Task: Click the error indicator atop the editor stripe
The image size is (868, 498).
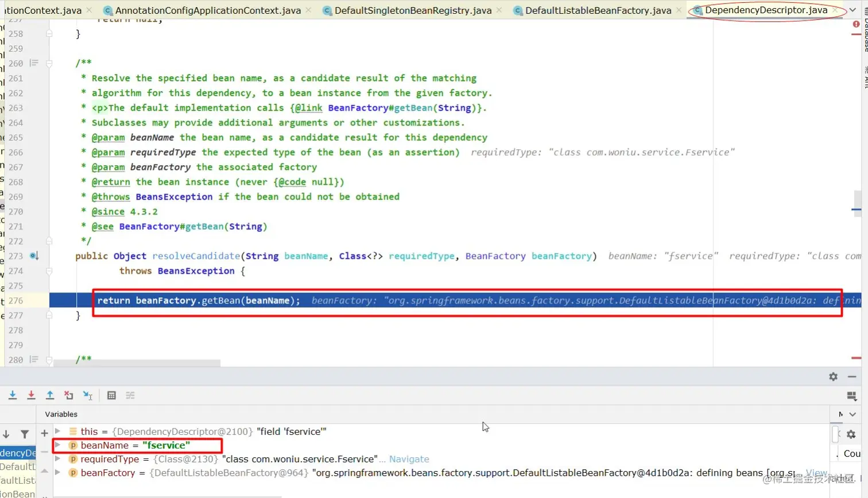Action: coord(856,24)
